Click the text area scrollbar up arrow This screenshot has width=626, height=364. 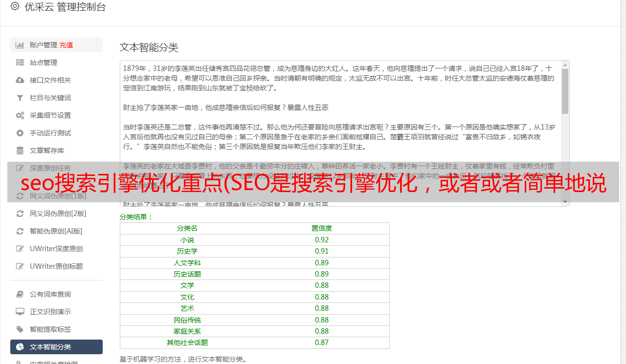tap(565, 65)
